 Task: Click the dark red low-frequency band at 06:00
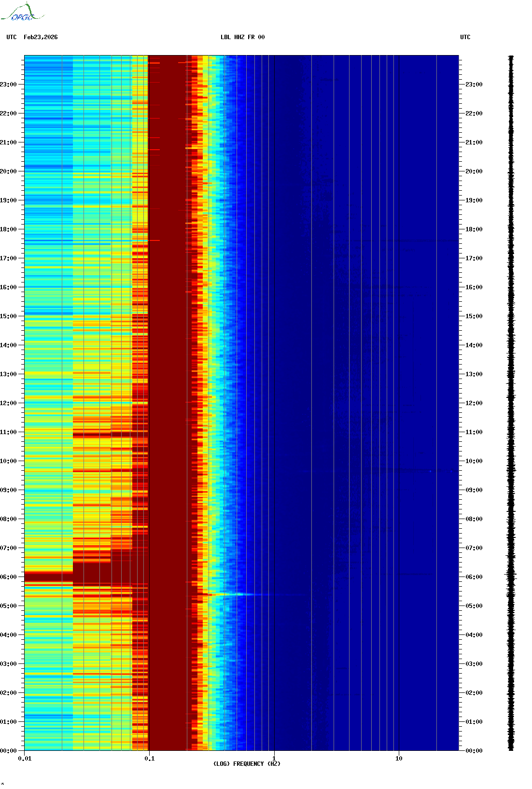(x=49, y=577)
